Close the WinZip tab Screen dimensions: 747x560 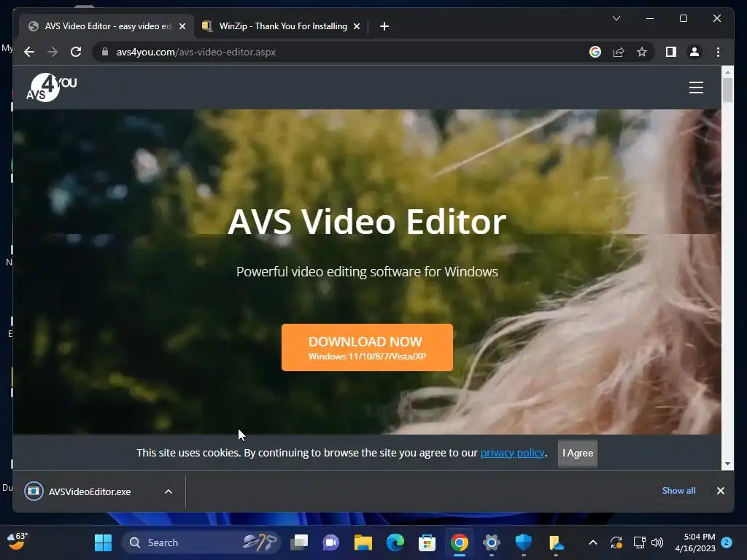pyautogui.click(x=356, y=26)
